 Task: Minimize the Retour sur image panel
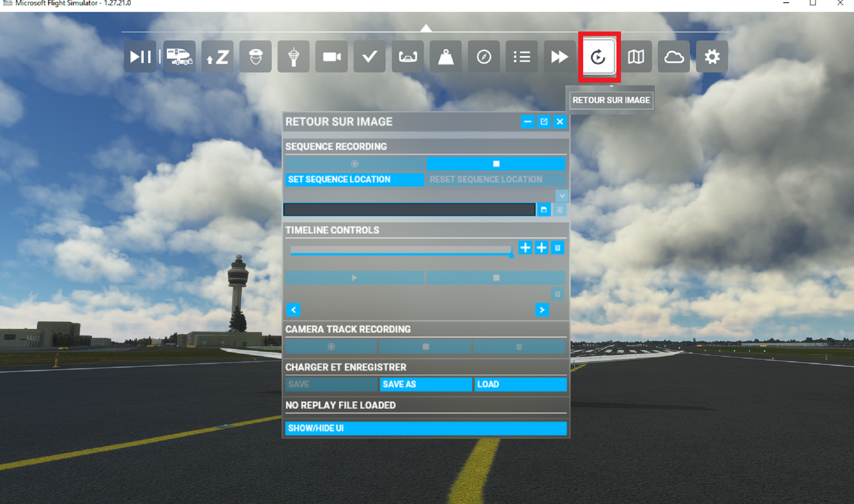coord(528,121)
